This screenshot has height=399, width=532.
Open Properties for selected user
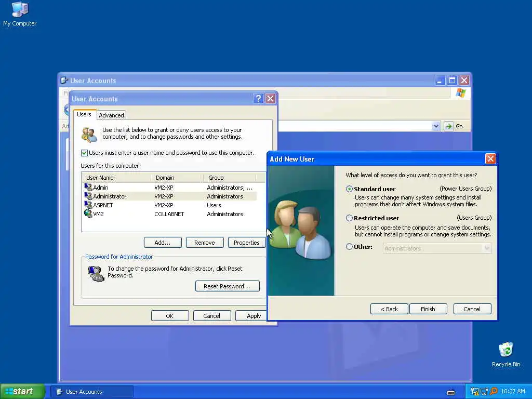click(247, 243)
